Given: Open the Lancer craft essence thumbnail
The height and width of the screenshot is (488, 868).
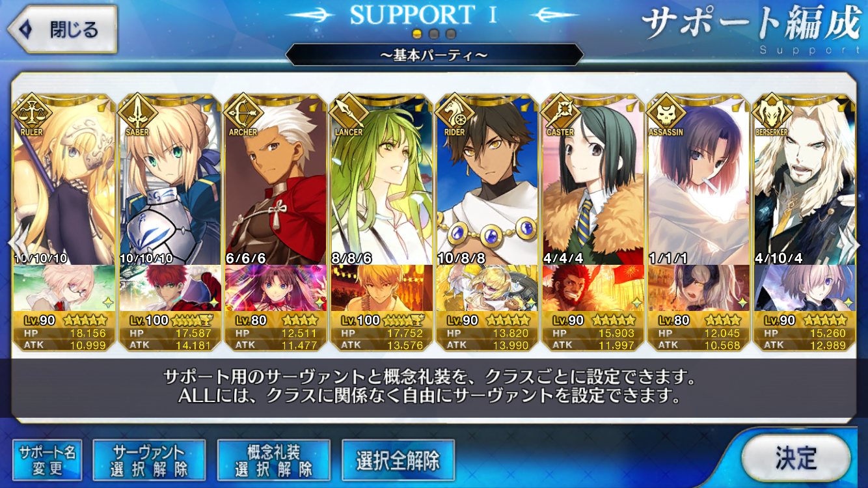Looking at the screenshot, I should tap(380, 288).
